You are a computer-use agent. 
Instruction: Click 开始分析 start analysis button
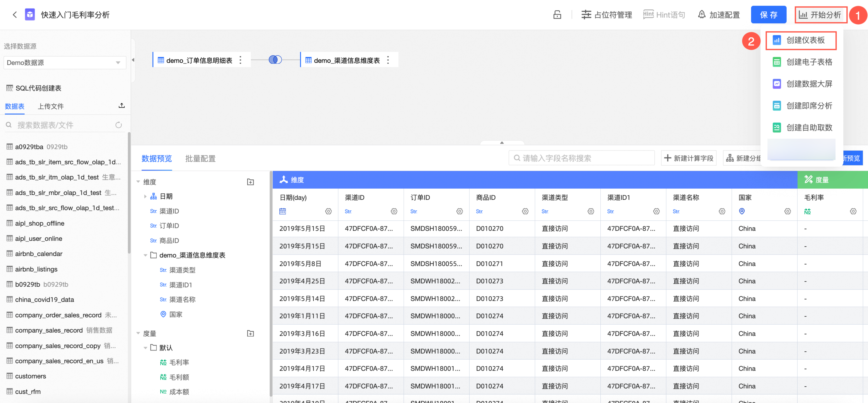coord(820,15)
